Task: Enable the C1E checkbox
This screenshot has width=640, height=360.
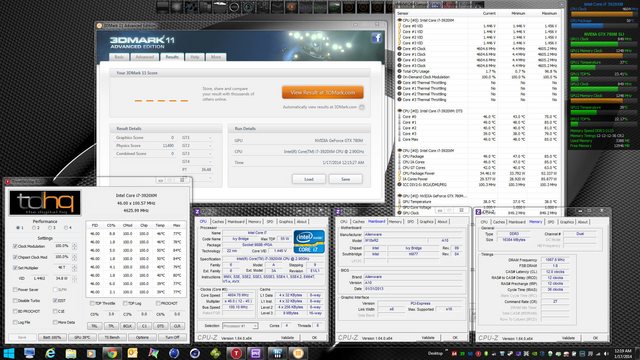Action: (55, 311)
